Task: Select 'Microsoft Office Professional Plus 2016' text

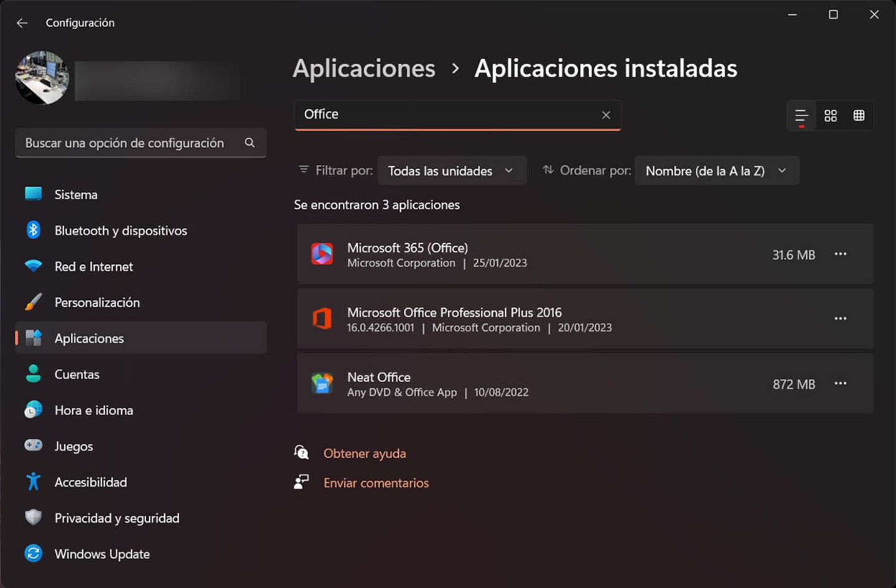Action: [x=454, y=312]
